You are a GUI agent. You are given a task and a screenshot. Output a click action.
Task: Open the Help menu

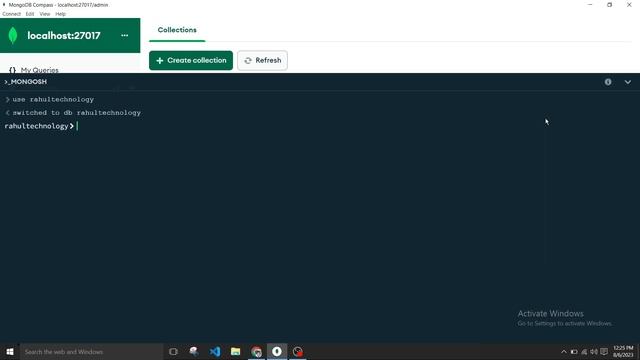click(x=60, y=14)
